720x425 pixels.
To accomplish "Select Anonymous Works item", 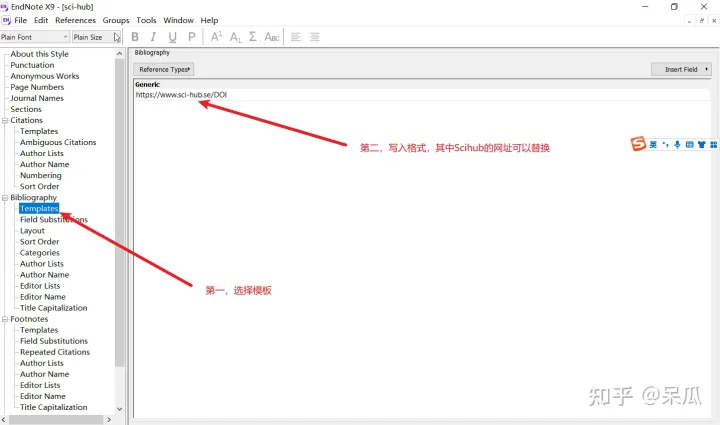I will [45, 76].
